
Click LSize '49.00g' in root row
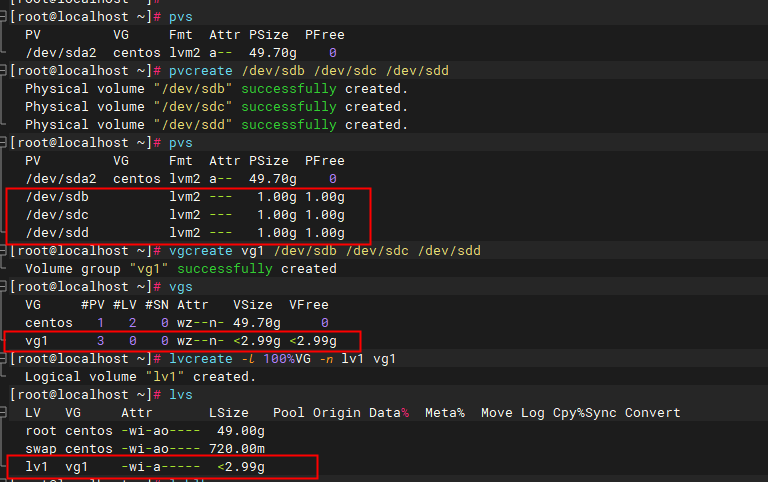[241, 431]
